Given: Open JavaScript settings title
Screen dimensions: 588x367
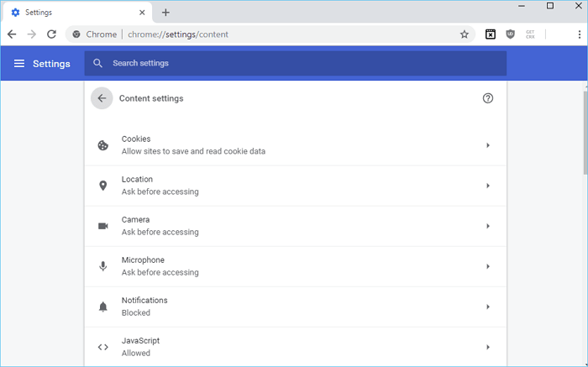Looking at the screenshot, I should 140,341.
